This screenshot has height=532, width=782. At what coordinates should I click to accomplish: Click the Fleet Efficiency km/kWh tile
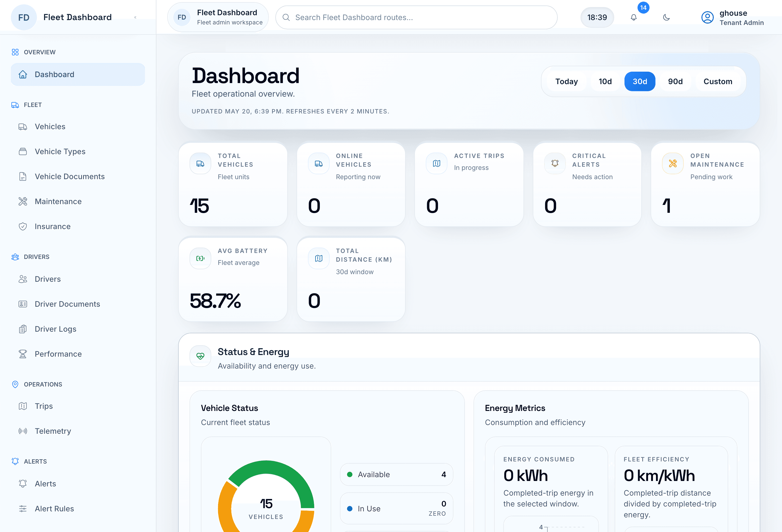[x=671, y=489]
